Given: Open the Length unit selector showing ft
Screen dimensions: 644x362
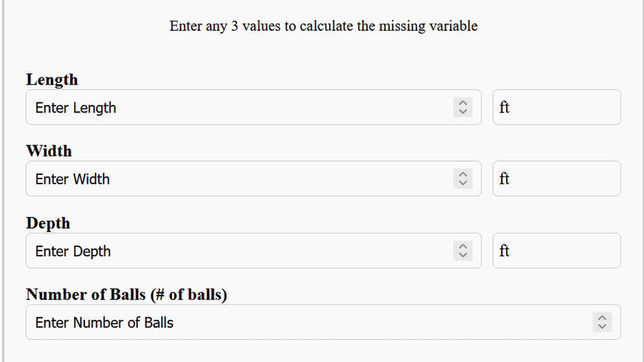Looking at the screenshot, I should point(556,107).
